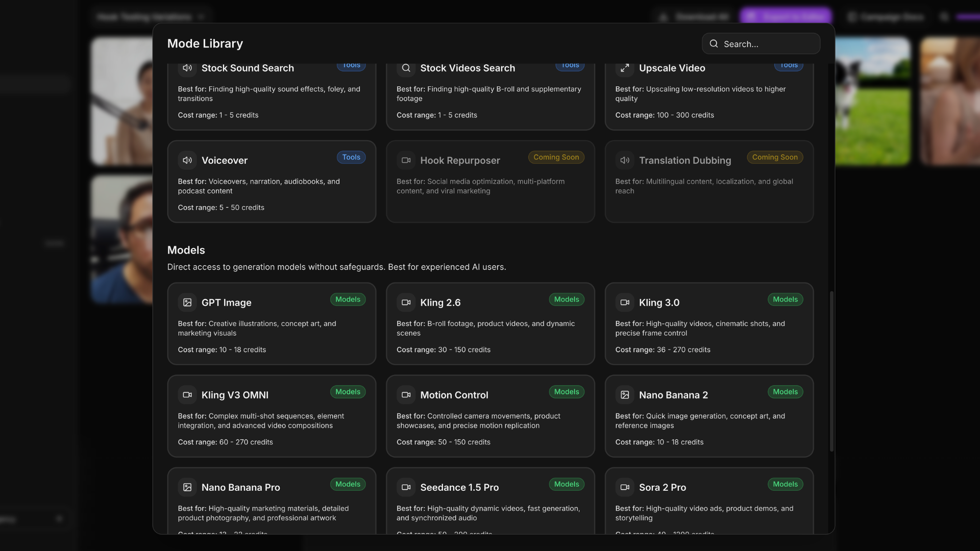Click the Mode Library vertical scrollbar
The height and width of the screenshot is (551, 980).
pyautogui.click(x=831, y=371)
